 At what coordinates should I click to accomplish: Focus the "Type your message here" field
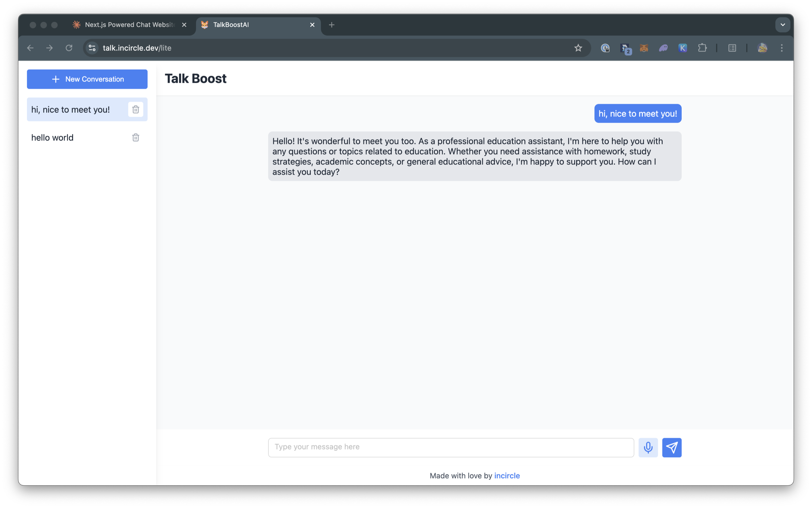pos(450,447)
